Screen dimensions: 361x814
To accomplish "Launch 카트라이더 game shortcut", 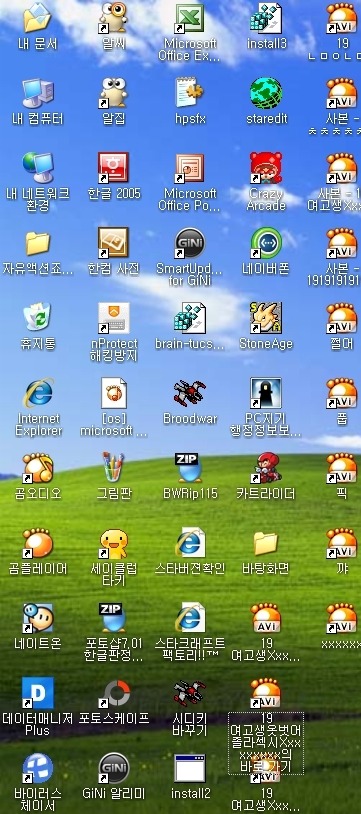I will pyautogui.click(x=266, y=468).
